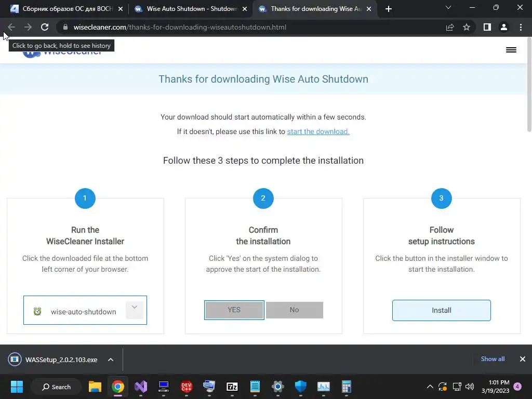Expand options for the WASSetup download
The image size is (532, 399).
coord(111,360)
